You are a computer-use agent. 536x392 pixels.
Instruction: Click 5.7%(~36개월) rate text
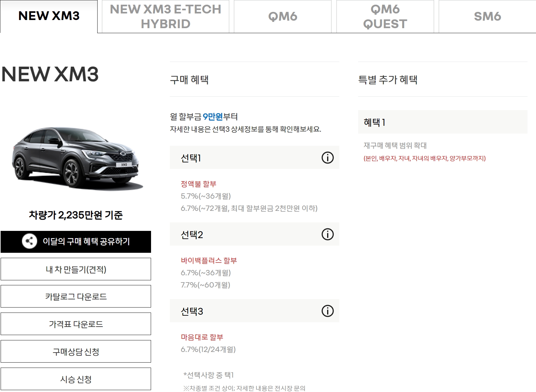tap(206, 196)
